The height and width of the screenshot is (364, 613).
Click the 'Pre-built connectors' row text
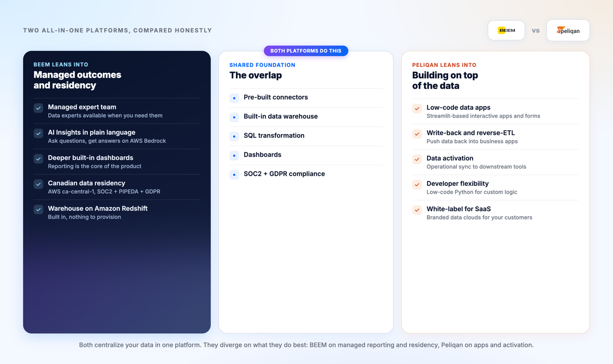coord(276,97)
